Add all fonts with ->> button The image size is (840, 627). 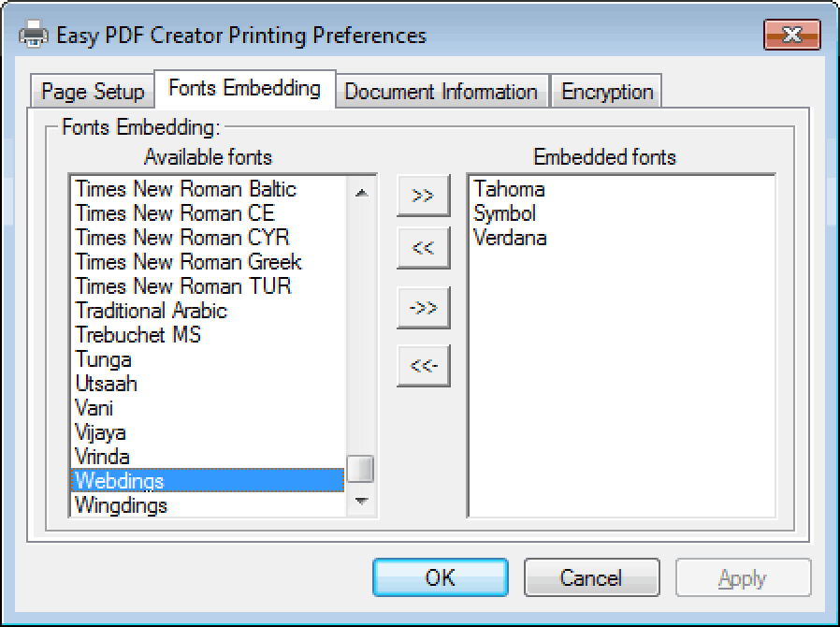(x=423, y=308)
